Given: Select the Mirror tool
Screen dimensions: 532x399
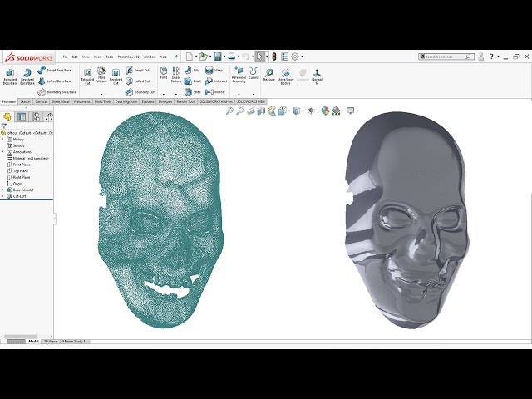Looking at the screenshot, I should (x=214, y=92).
